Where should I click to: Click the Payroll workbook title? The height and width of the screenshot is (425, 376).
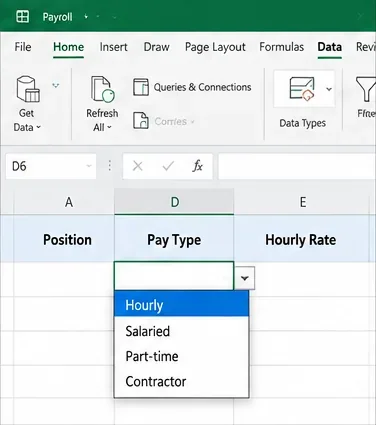[x=57, y=17]
